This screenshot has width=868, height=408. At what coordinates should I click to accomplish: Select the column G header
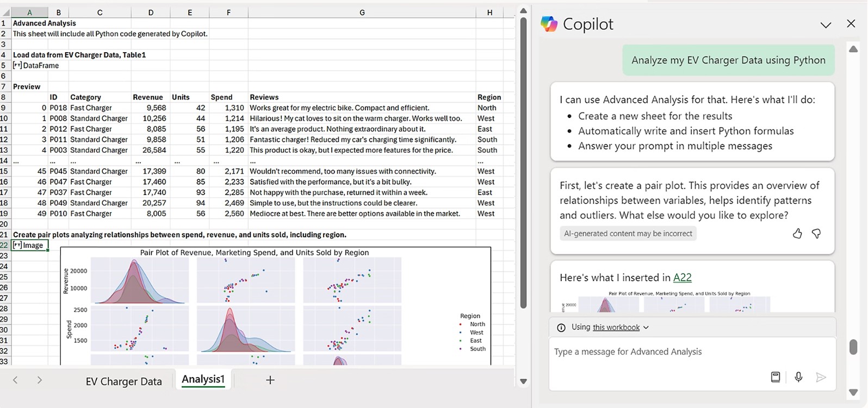pos(362,12)
